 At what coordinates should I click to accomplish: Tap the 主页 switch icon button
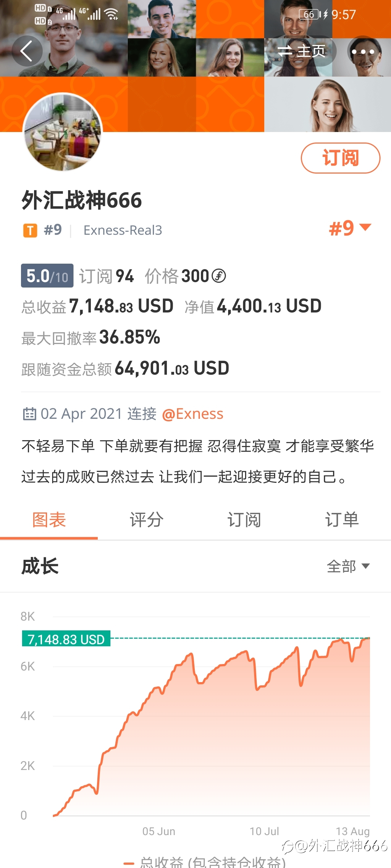[301, 51]
